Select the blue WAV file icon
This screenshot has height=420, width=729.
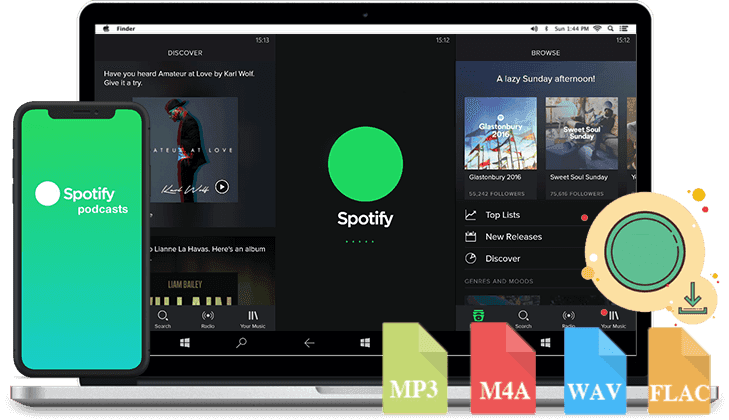click(x=595, y=371)
